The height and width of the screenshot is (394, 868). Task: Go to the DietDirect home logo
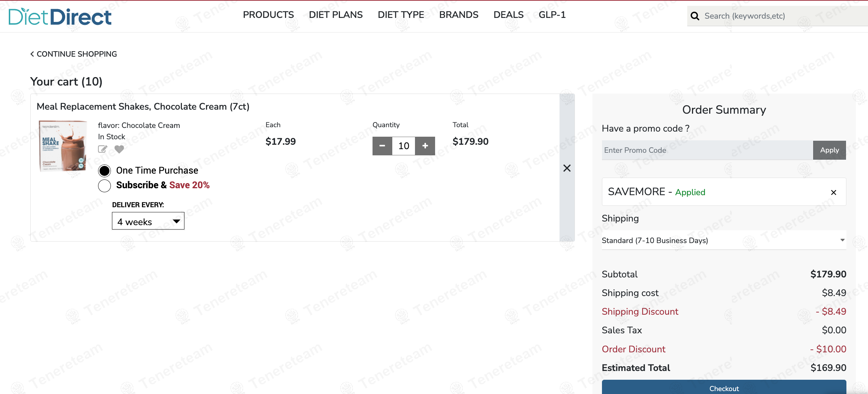pos(60,17)
